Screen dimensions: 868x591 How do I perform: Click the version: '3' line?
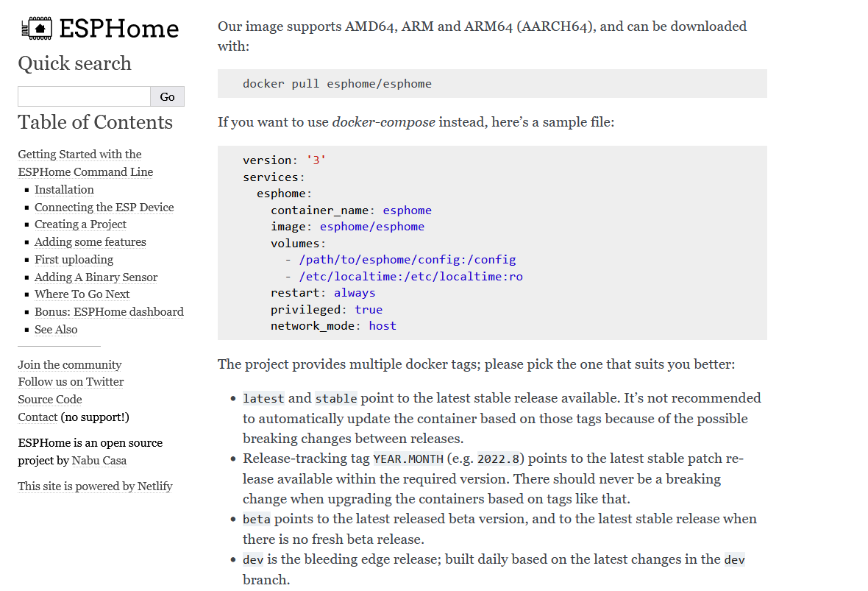coord(285,160)
